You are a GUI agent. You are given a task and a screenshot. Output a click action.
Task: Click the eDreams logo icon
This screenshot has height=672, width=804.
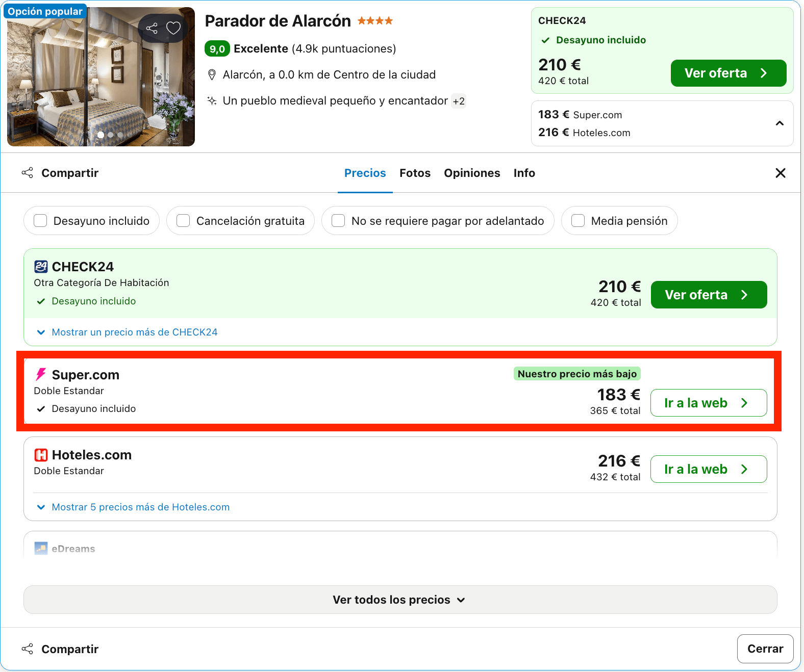point(41,549)
